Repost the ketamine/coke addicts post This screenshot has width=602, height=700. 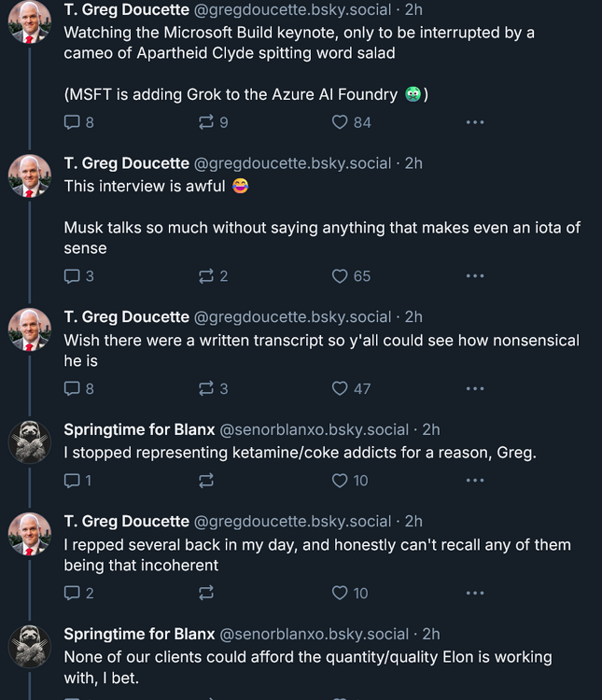(206, 481)
